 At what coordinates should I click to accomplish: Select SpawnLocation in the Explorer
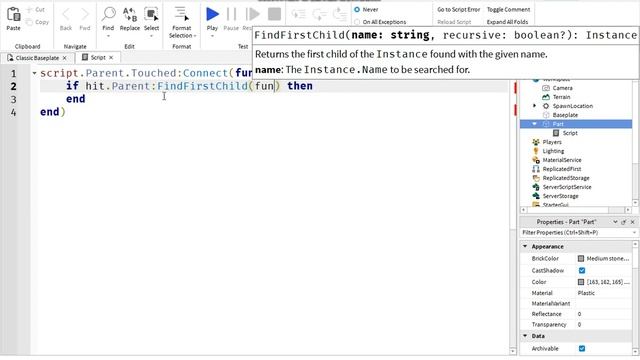tap(573, 106)
